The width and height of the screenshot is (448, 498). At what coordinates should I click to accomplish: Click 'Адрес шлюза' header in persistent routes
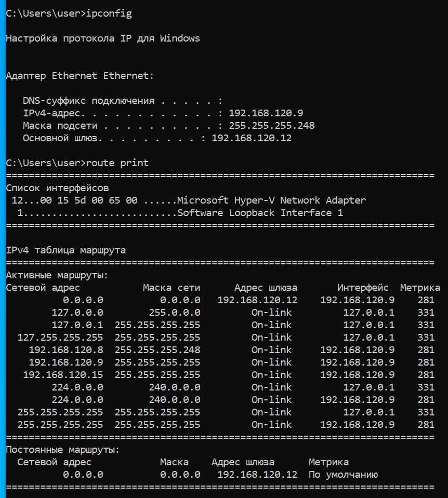243,462
